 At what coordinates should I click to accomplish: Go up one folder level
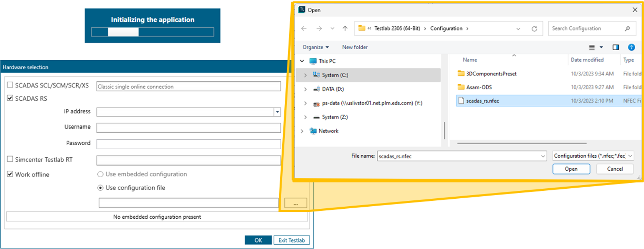[x=345, y=28]
